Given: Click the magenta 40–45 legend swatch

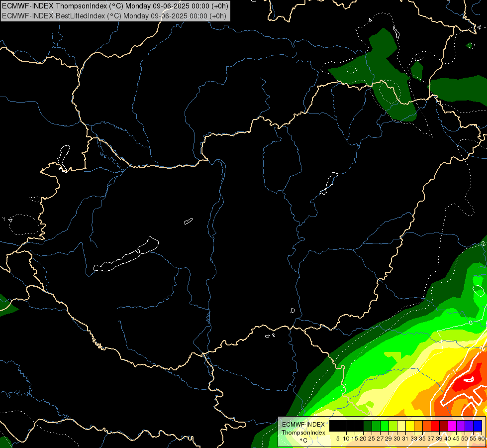Looking at the screenshot, I should click(x=452, y=426).
